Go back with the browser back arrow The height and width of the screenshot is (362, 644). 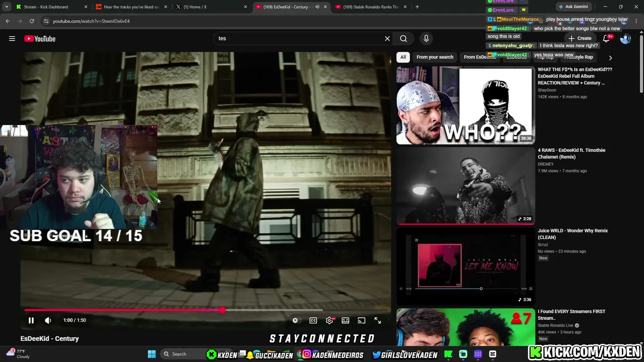[x=8, y=21]
